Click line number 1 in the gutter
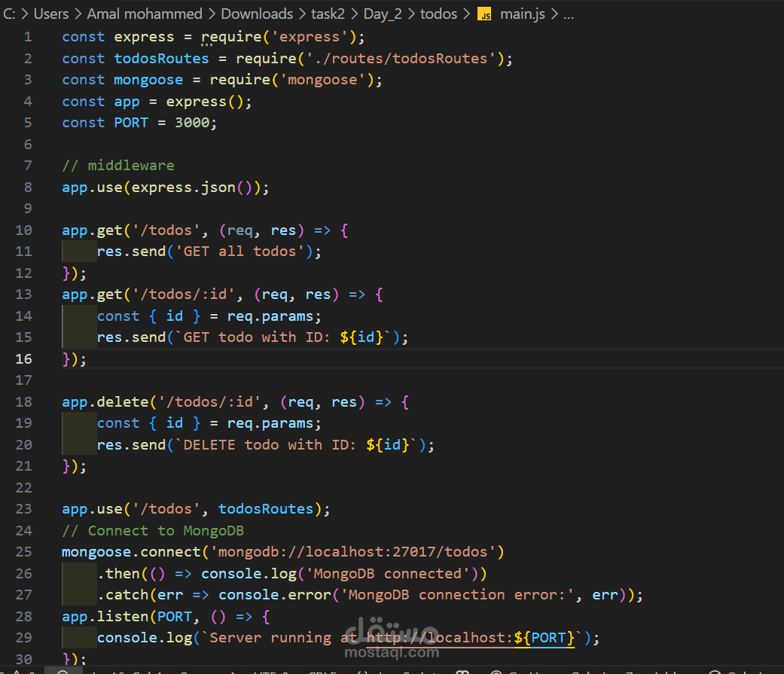The height and width of the screenshot is (674, 784). coord(28,37)
